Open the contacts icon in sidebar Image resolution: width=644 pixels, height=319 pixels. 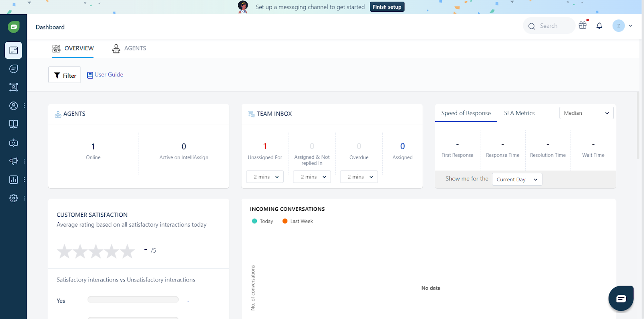pos(13,106)
